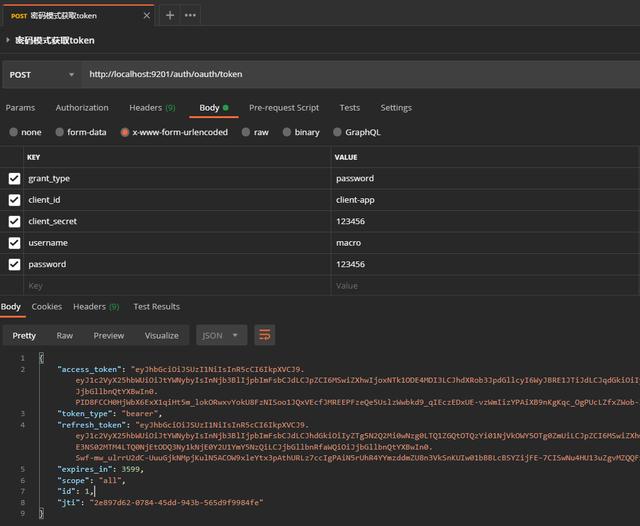The image size is (640, 526).
Task: Open a new request tab with plus
Action: (x=170, y=15)
